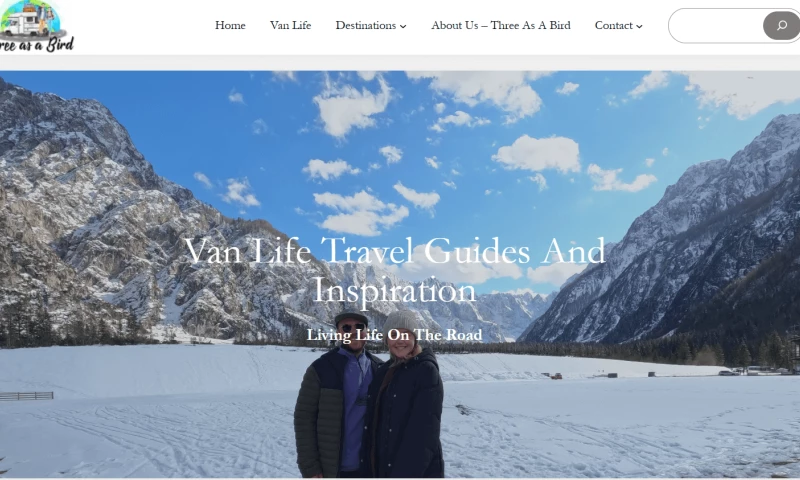Screen dimensions: 800x480
Task: Expand the Contact dropdown chevron
Action: pyautogui.click(x=639, y=27)
